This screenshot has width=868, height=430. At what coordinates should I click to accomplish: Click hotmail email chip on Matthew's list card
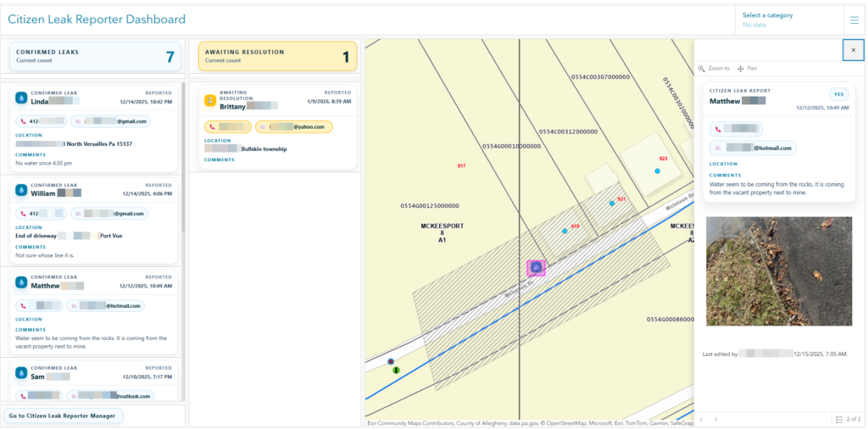point(105,305)
